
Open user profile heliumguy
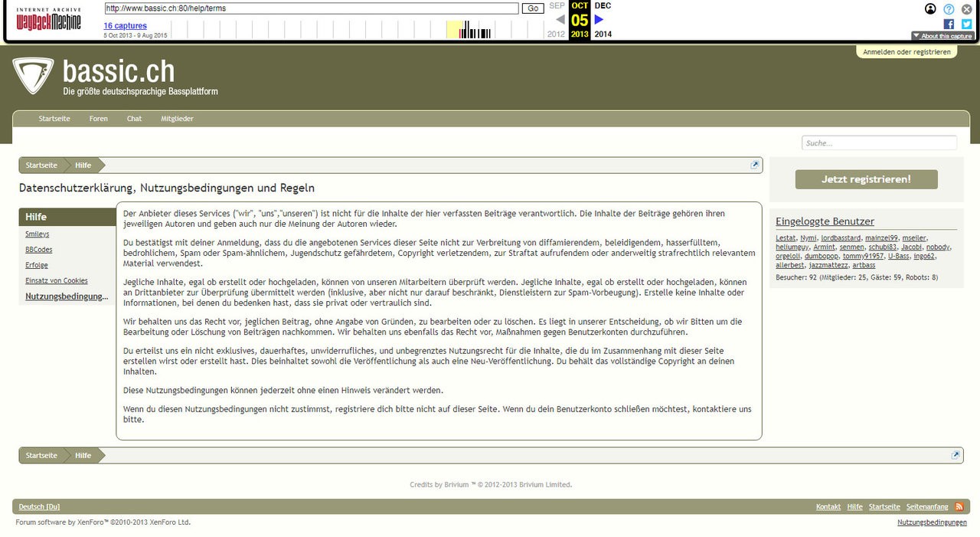792,247
